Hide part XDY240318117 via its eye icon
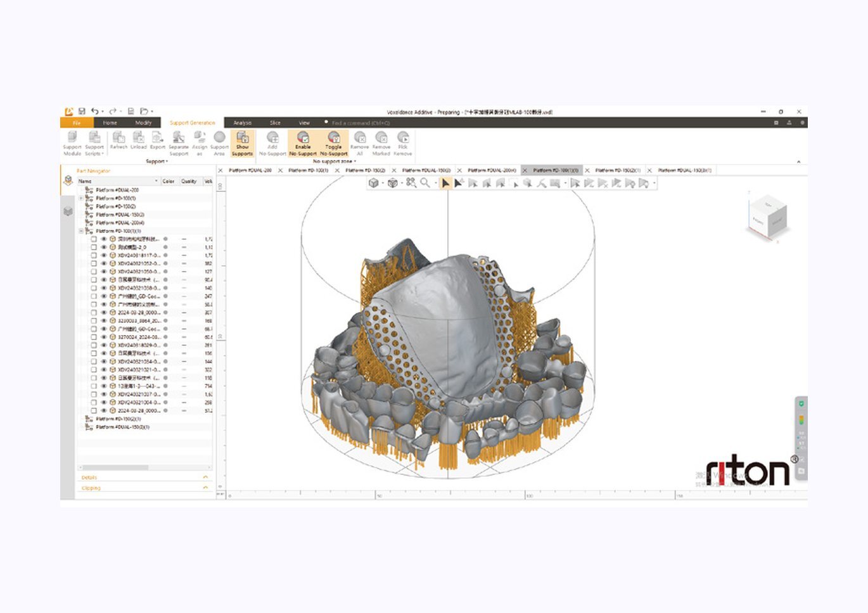868x613 pixels. (x=104, y=255)
